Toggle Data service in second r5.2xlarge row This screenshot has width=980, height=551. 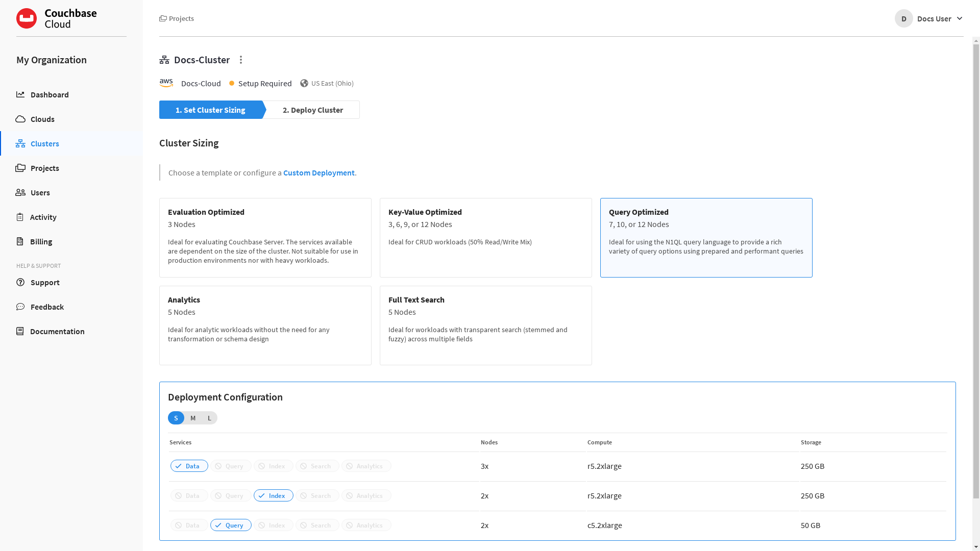point(189,495)
